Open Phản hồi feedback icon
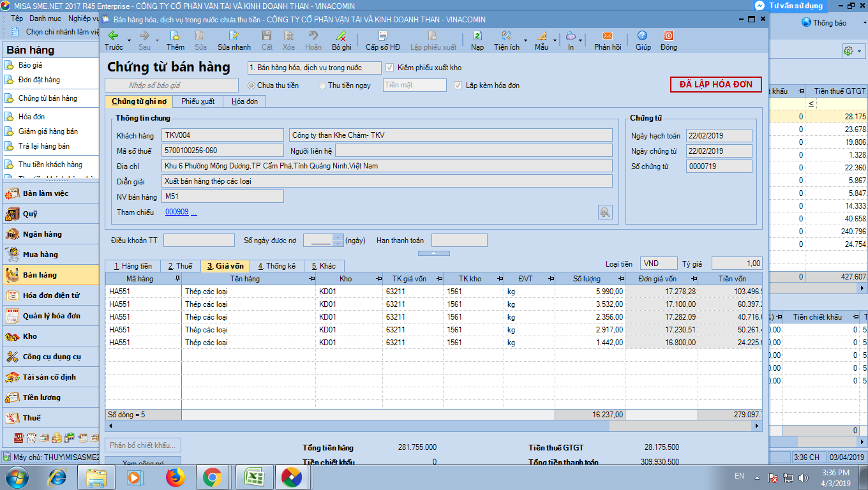This screenshot has height=490, width=868. [x=607, y=36]
